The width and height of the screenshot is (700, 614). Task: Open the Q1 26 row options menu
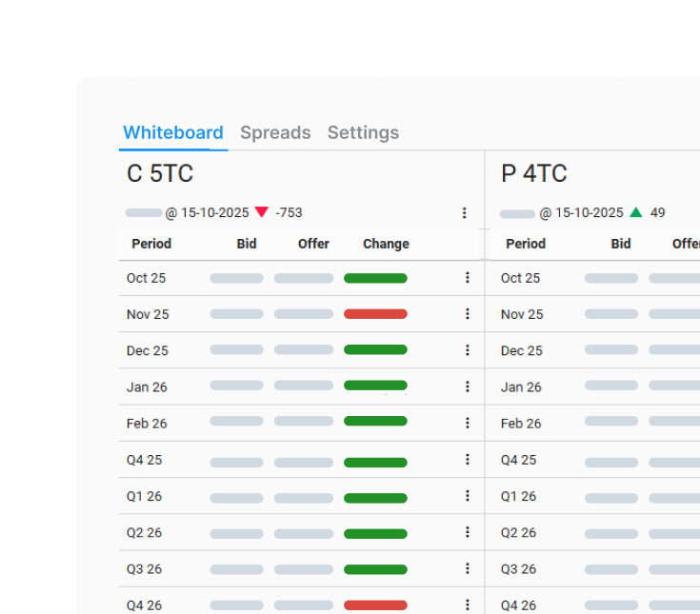[x=468, y=496]
